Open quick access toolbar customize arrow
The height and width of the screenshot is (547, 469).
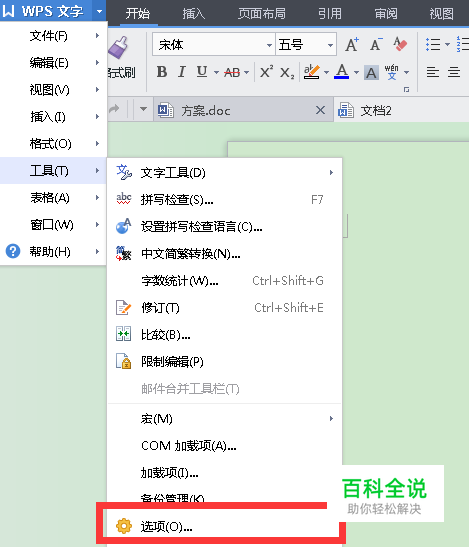point(143,109)
